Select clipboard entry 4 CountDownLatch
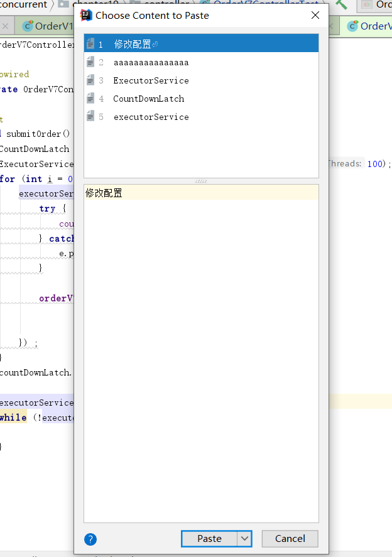Screen dimensions: 392x557 click(201, 99)
